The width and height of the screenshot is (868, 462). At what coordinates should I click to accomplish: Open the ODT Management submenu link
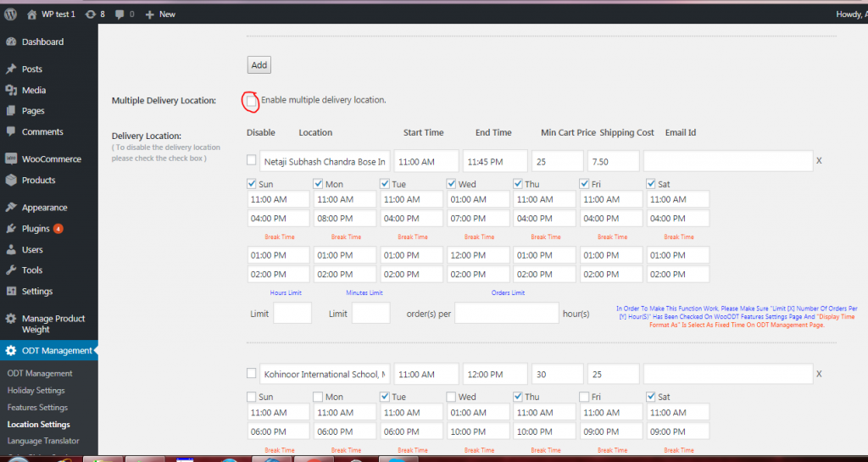click(x=40, y=374)
